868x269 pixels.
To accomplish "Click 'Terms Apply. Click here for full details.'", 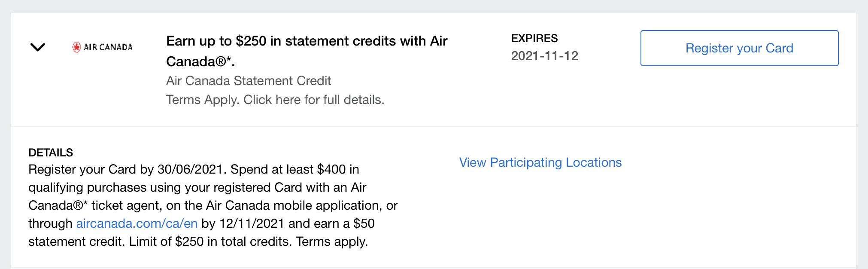I will point(275,100).
